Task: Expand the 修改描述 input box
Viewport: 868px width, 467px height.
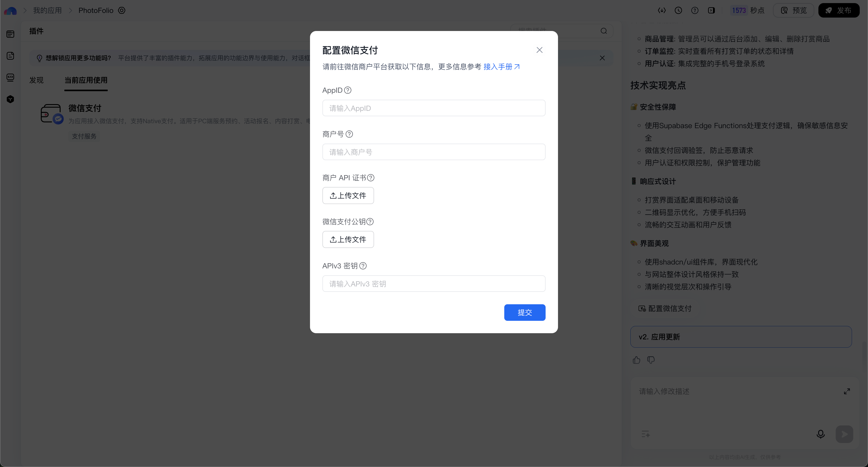Action: [x=847, y=391]
